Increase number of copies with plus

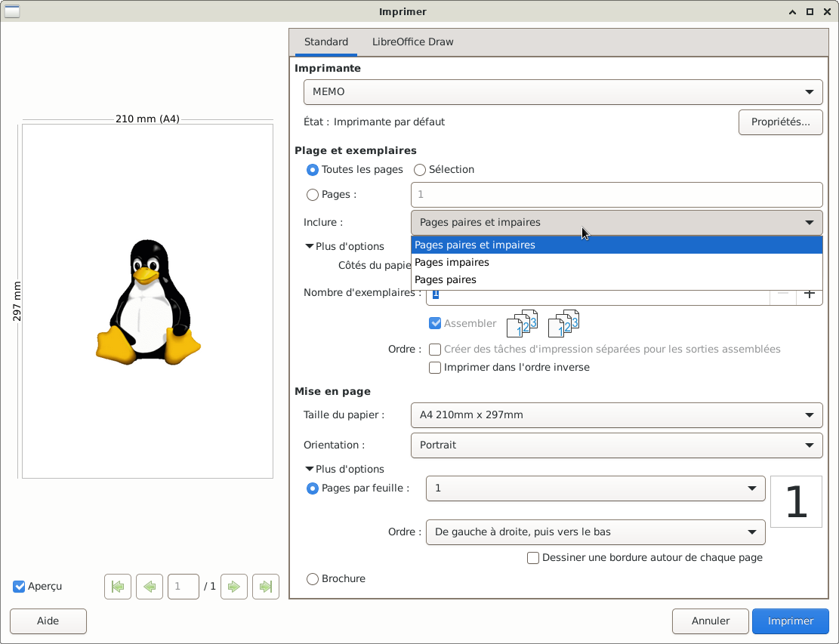809,294
